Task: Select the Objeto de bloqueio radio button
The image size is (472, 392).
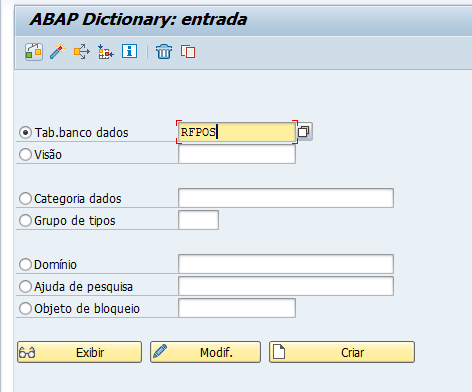Action: (25, 308)
